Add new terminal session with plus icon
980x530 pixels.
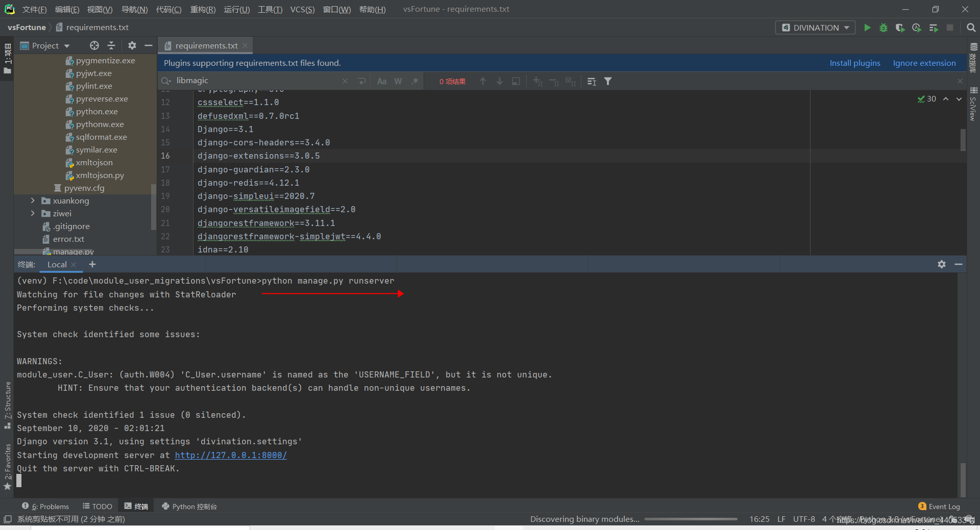pos(92,264)
